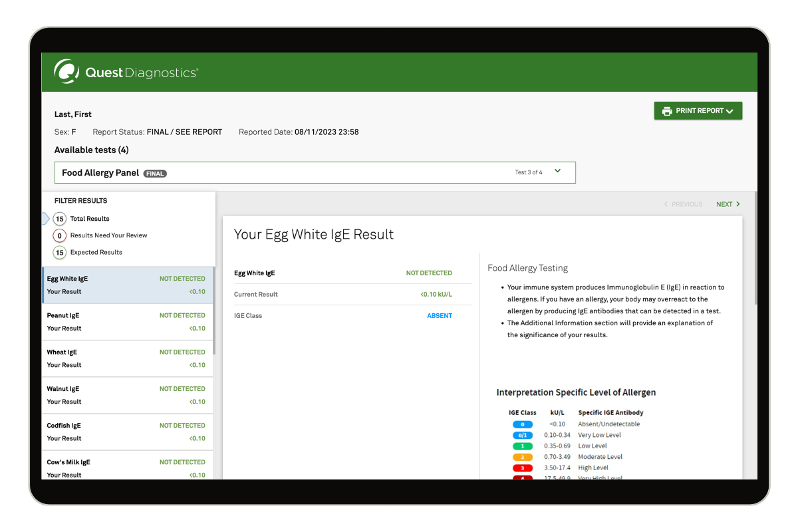Click the chevron beside Test 3 of 4

click(x=557, y=172)
